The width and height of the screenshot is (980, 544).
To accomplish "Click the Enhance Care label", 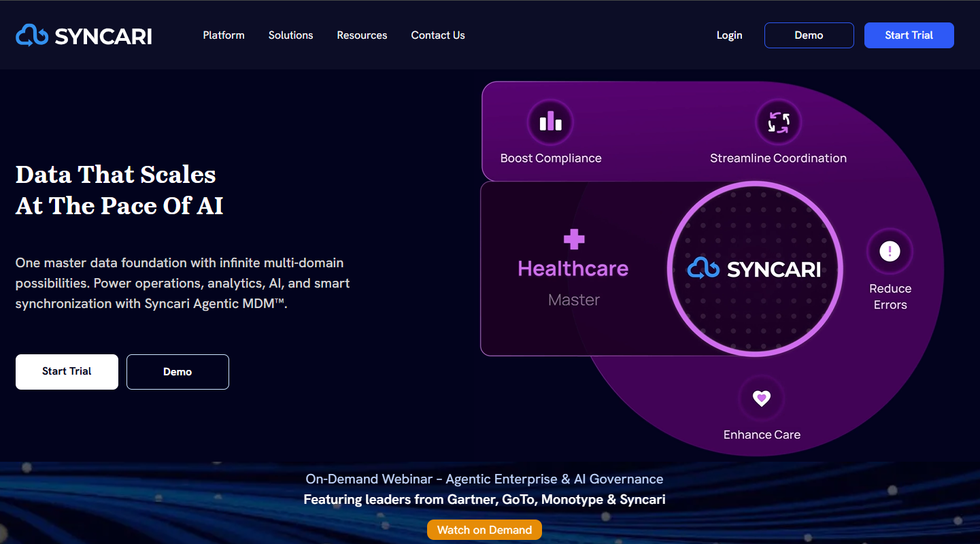I will [x=762, y=435].
